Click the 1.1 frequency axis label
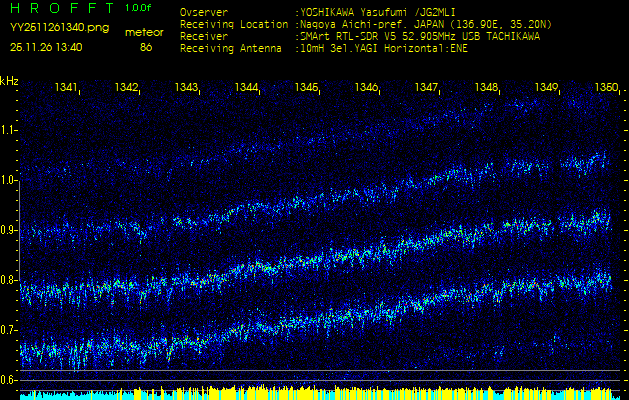This screenshot has height=400, width=629. point(9,130)
